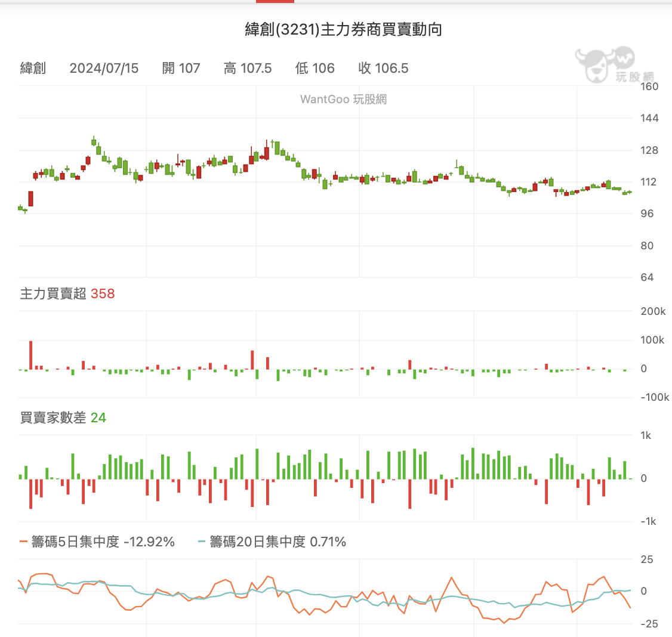Click the 128 price axis label

pyautogui.click(x=649, y=150)
